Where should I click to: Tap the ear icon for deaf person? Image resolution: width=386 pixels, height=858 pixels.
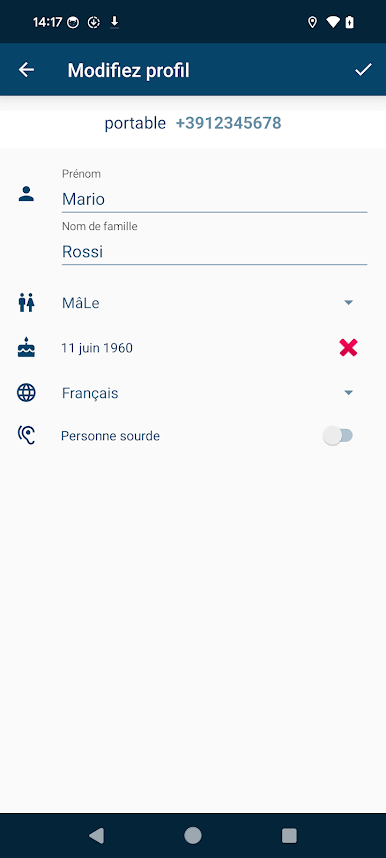coord(26,436)
